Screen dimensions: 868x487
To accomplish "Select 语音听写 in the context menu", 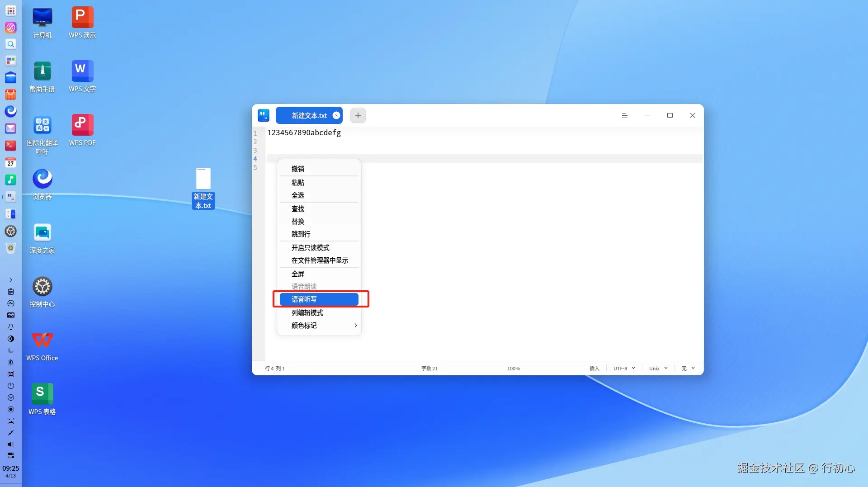I will (x=319, y=299).
